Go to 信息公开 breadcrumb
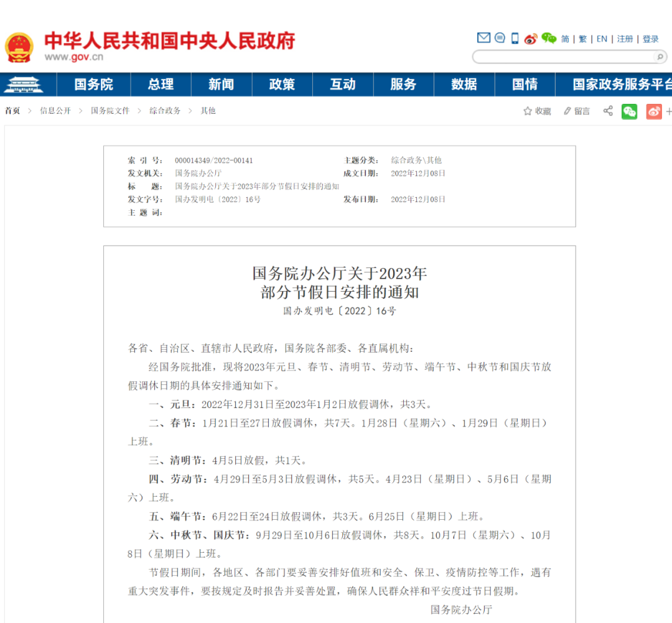Screen dimensions: 672x623 (55, 111)
